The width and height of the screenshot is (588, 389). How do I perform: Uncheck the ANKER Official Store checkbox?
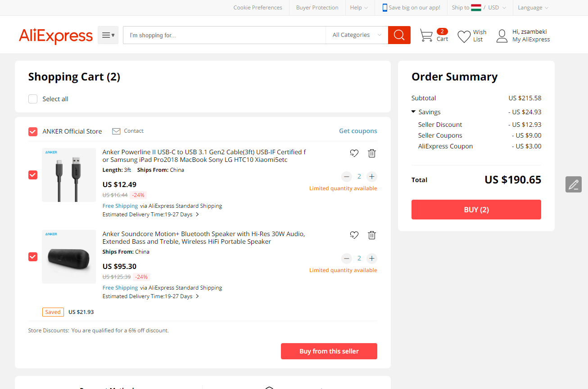(x=33, y=131)
